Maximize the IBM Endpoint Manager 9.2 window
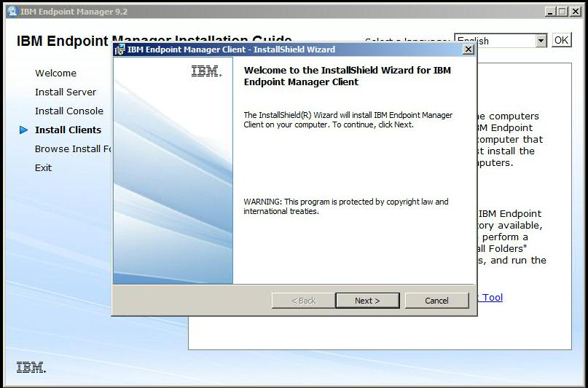Image resolution: width=588 pixels, height=388 pixels. point(562,12)
